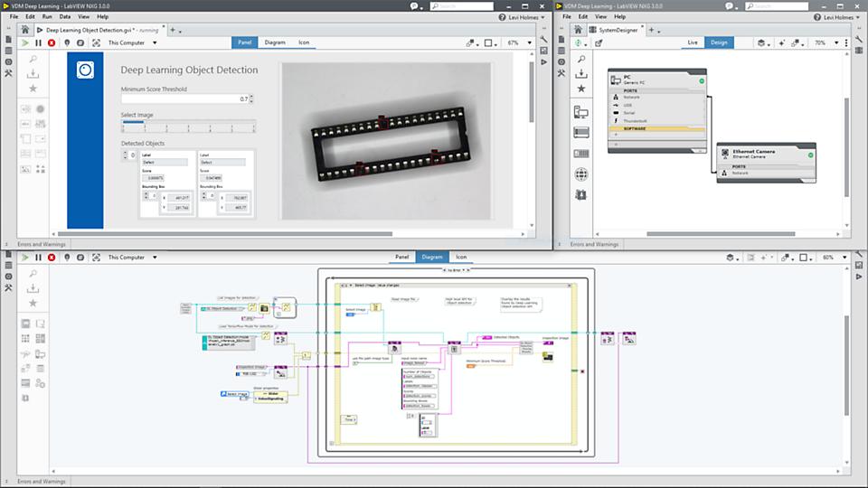The width and height of the screenshot is (868, 488).
Task: Open This Computer dropdown in bottom toolbar
Action: coord(132,258)
